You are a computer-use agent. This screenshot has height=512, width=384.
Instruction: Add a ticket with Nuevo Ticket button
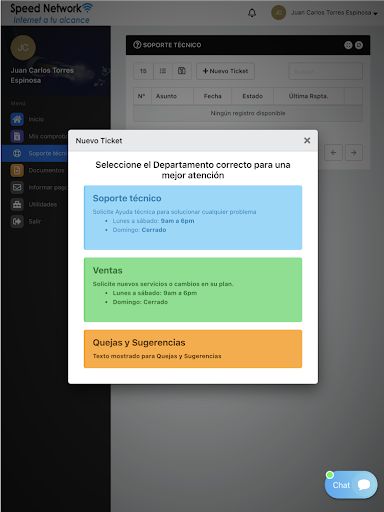pyautogui.click(x=225, y=71)
